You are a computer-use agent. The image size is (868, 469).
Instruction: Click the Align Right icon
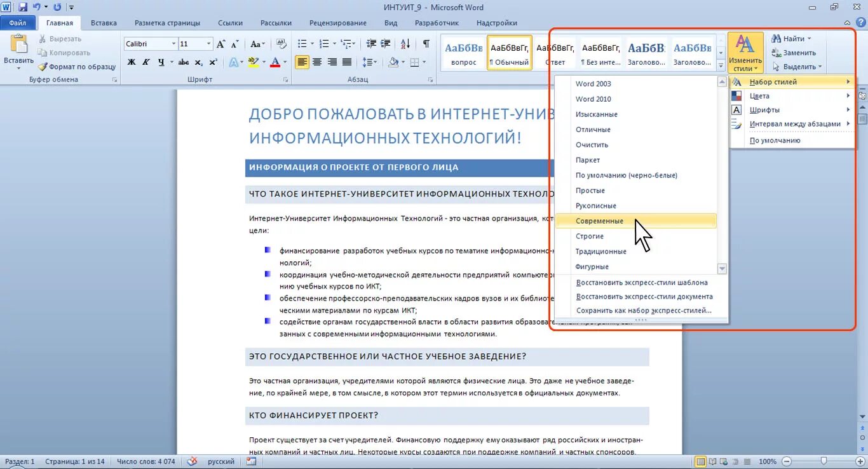click(332, 62)
